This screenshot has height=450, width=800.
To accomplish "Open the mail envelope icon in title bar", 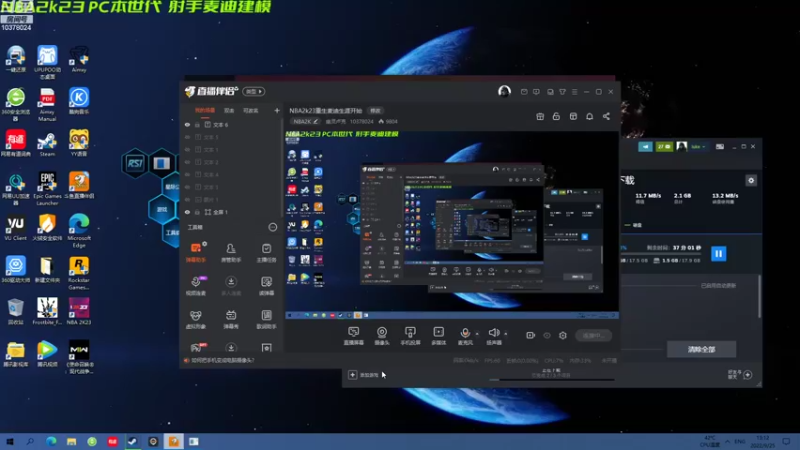I will [x=524, y=92].
